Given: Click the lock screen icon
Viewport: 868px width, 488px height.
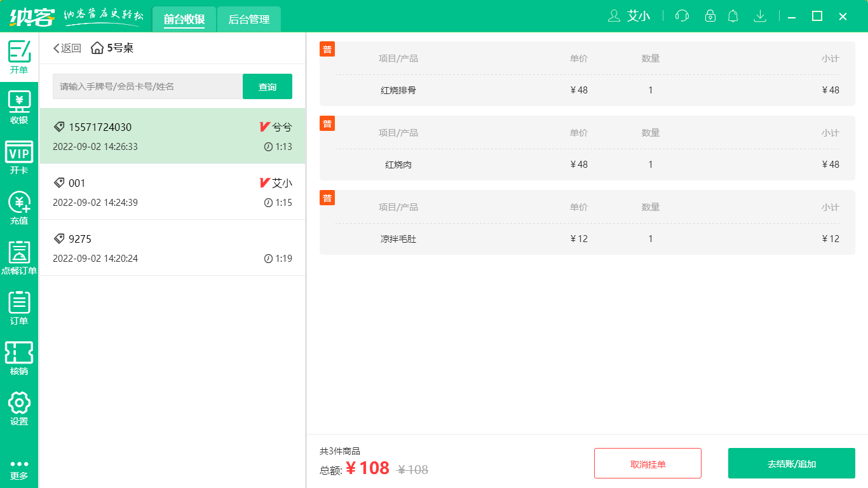Looking at the screenshot, I should click(x=710, y=16).
